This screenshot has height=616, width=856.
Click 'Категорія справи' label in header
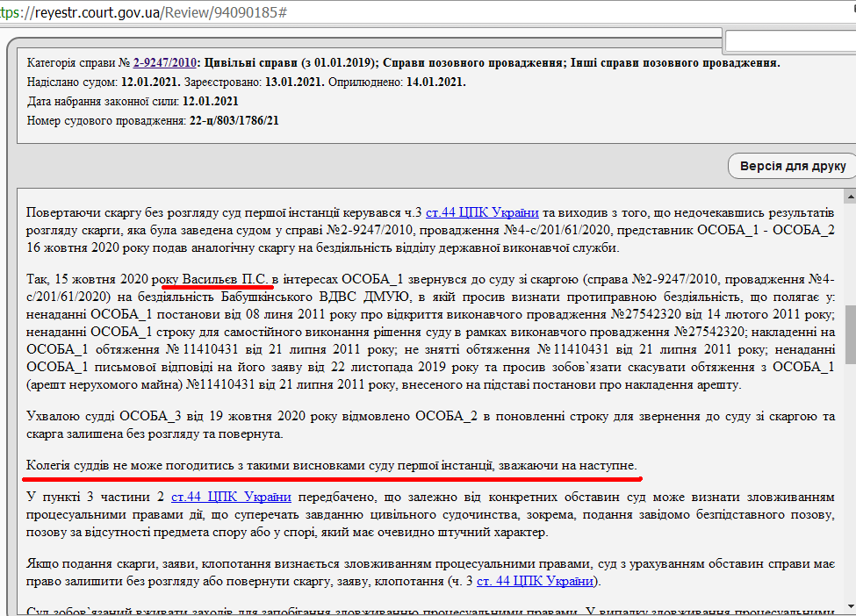click(x=72, y=63)
